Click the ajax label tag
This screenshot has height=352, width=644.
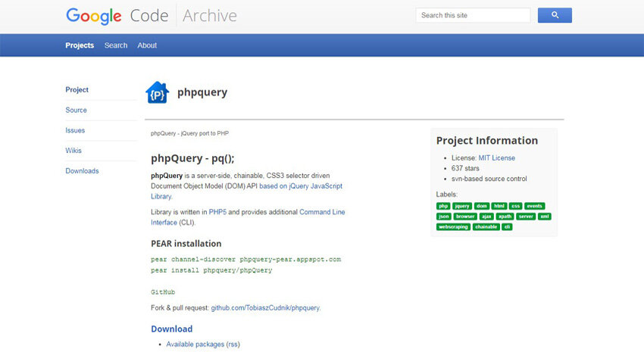[486, 216]
